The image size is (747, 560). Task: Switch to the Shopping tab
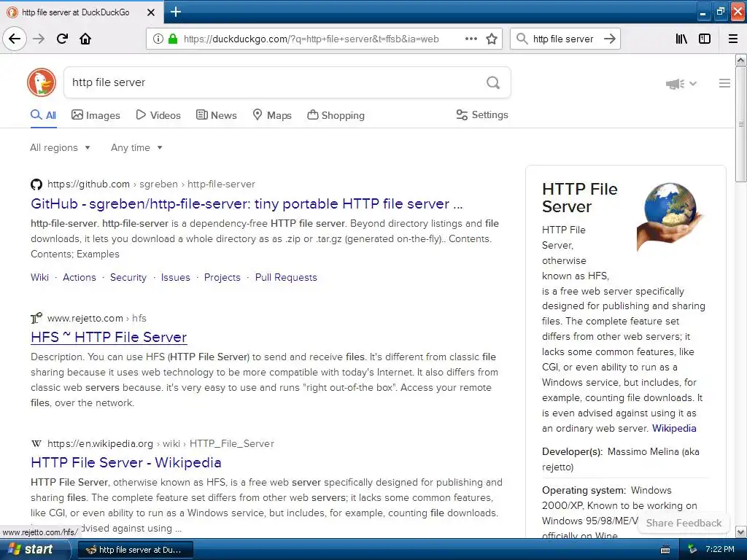[x=336, y=115]
